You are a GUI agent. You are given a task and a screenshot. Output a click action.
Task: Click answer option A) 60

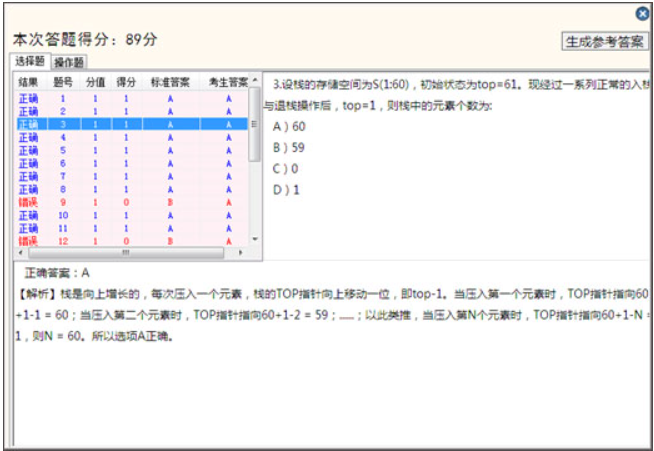(x=289, y=126)
